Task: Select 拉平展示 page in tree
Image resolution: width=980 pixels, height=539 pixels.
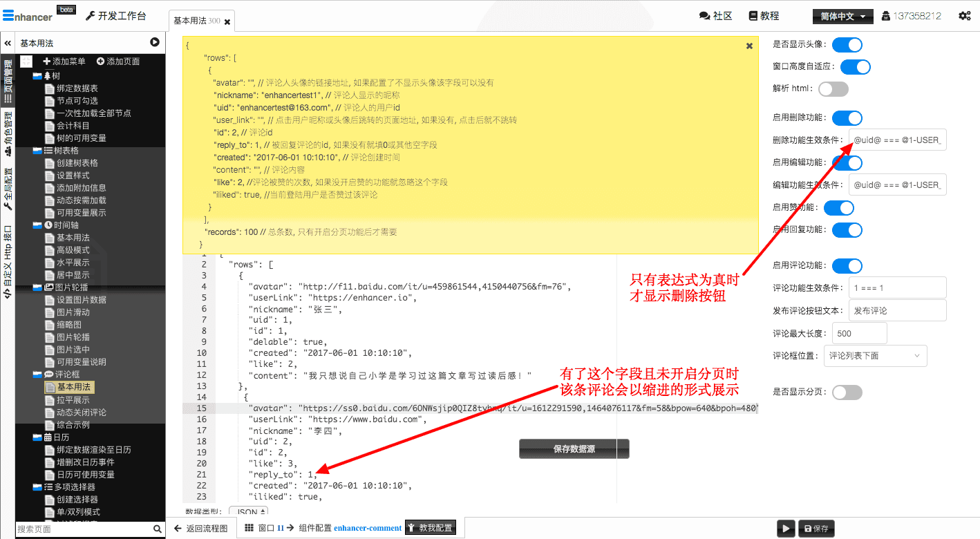Action: click(x=73, y=400)
